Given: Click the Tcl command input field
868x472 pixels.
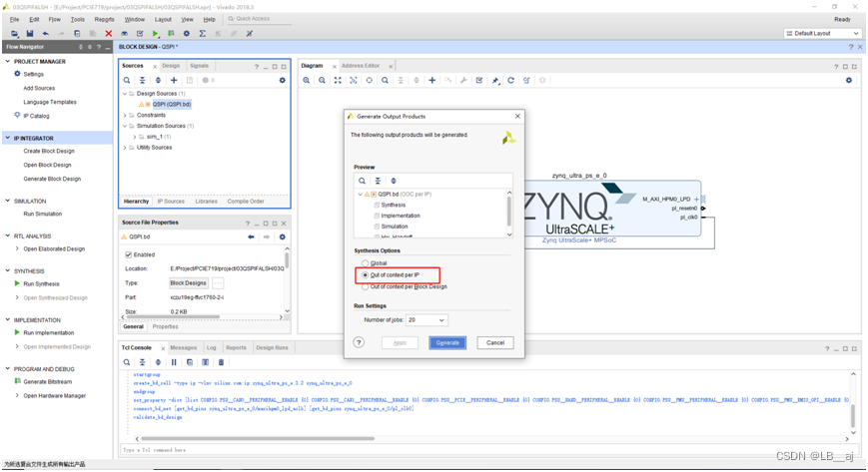Looking at the screenshot, I should 488,450.
